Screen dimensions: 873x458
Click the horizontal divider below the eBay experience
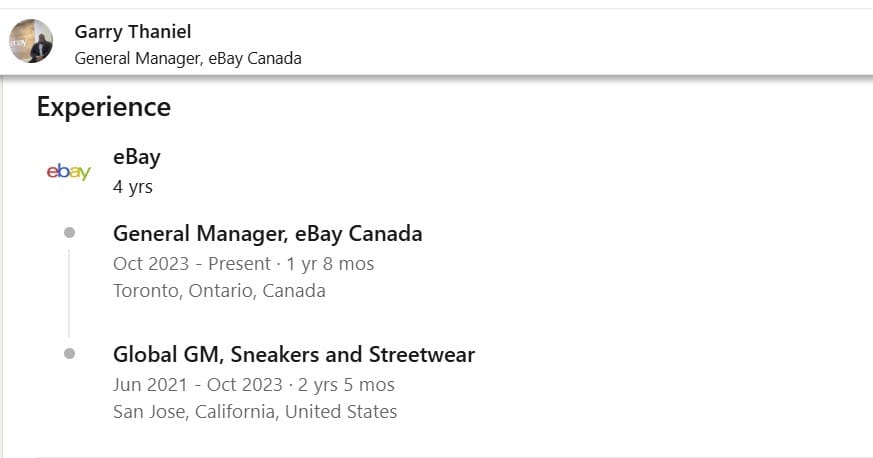[x=450, y=456]
